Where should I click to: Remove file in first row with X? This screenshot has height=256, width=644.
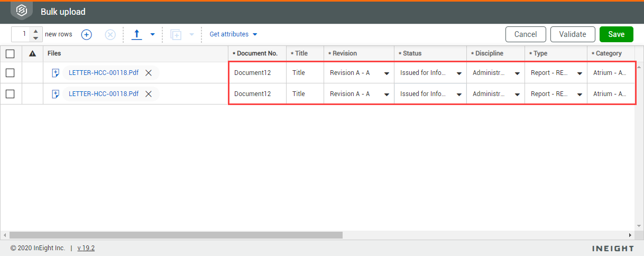tap(149, 73)
